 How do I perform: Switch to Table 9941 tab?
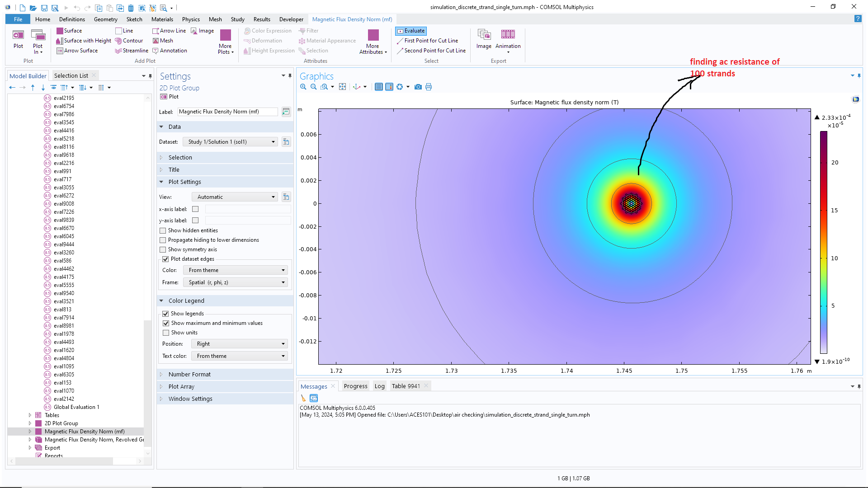(x=406, y=386)
